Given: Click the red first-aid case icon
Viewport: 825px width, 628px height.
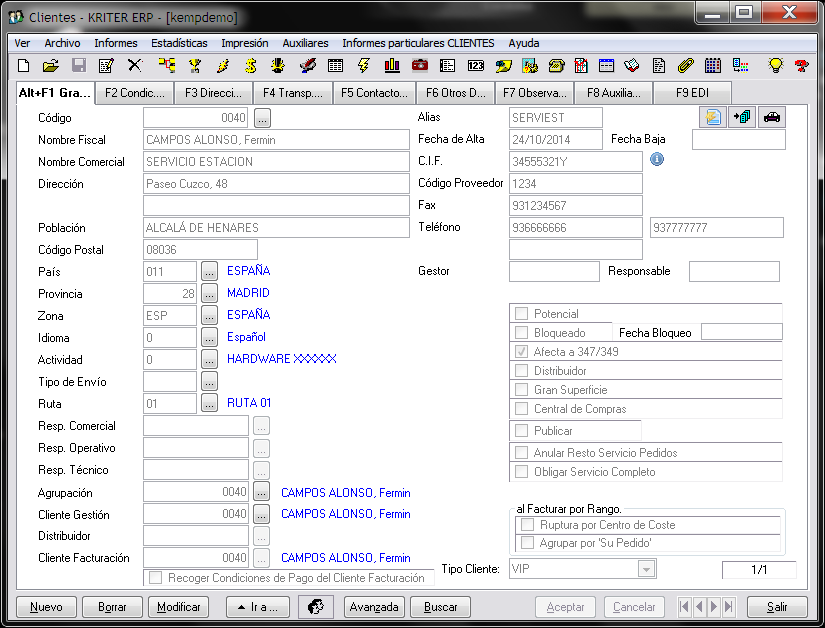Looking at the screenshot, I should click(x=420, y=66).
